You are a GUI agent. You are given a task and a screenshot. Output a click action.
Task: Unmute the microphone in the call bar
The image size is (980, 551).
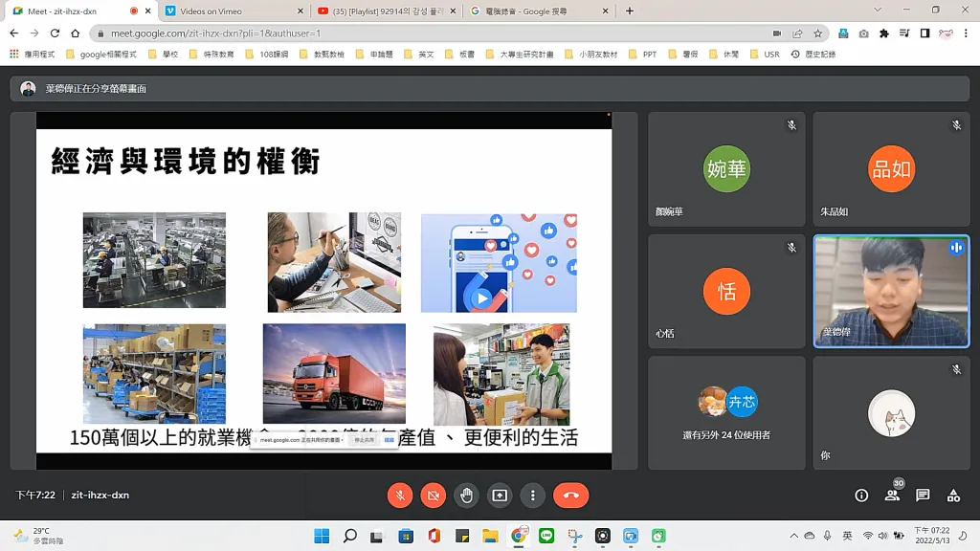point(400,495)
